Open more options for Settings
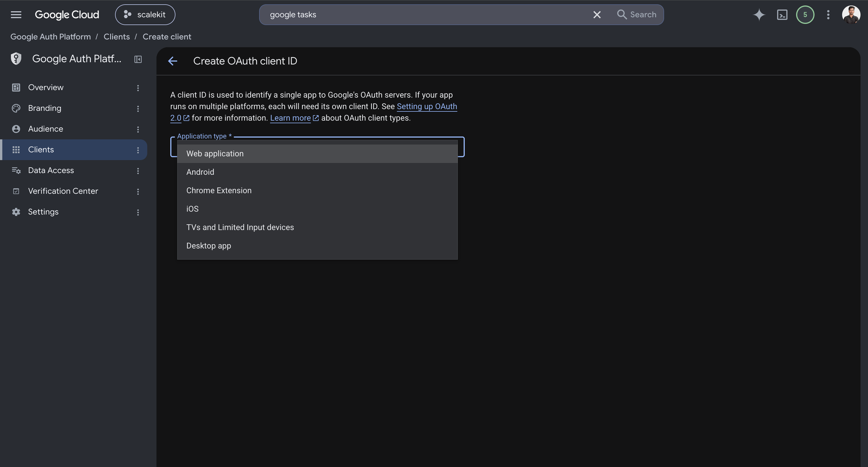The width and height of the screenshot is (868, 467). click(138, 212)
